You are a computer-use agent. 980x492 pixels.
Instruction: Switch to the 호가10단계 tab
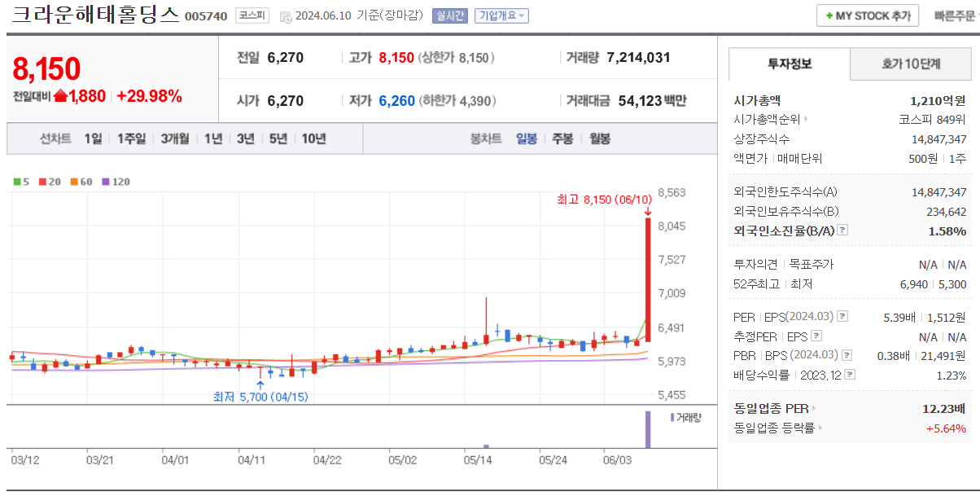[910, 64]
